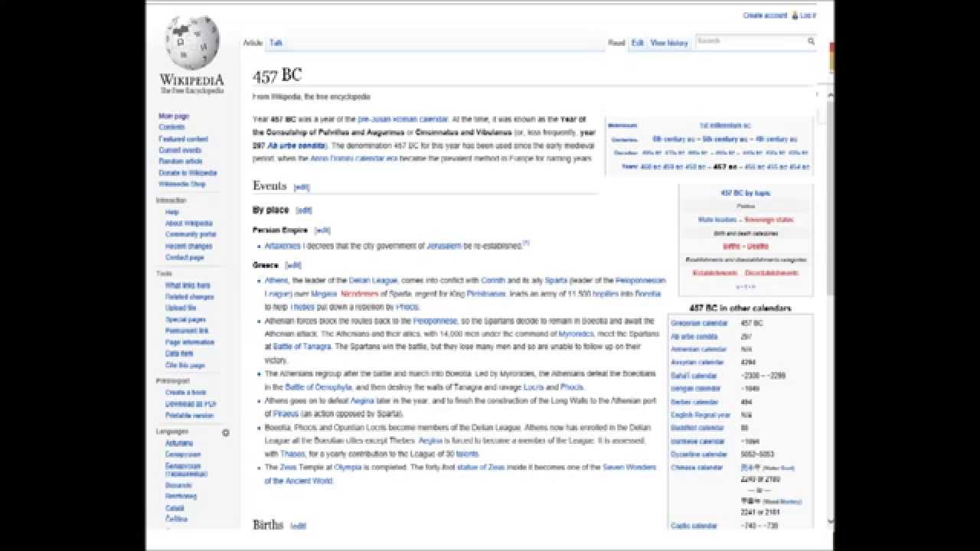The image size is (980, 551).
Task: Click Download as PDF link
Action: (x=191, y=404)
